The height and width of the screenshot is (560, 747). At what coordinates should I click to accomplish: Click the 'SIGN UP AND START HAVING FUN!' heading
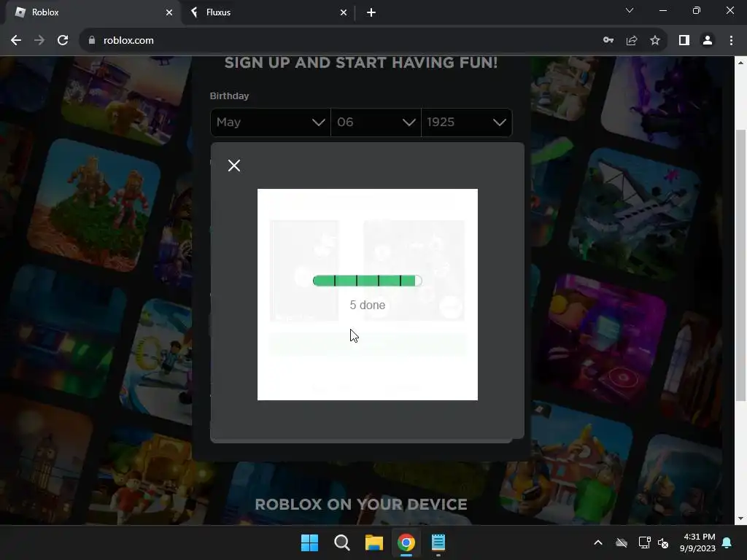click(x=361, y=63)
